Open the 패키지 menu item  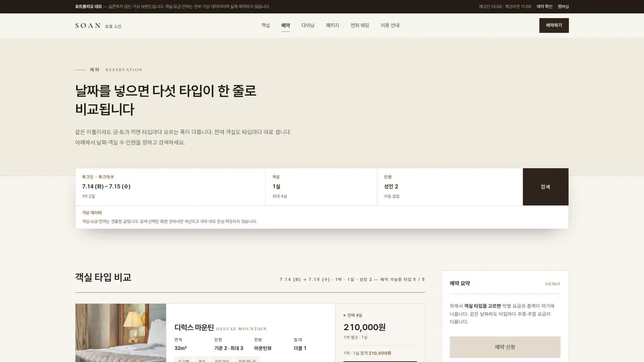click(332, 25)
